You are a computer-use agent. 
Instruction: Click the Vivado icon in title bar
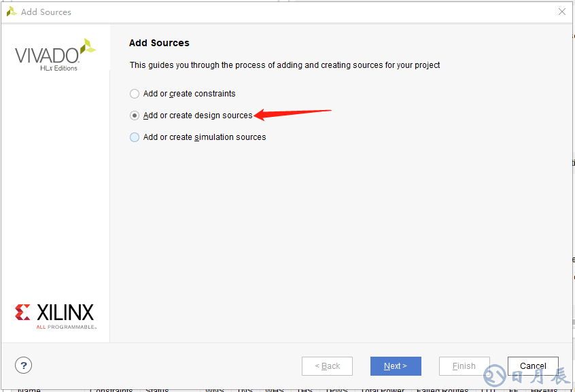12,12
